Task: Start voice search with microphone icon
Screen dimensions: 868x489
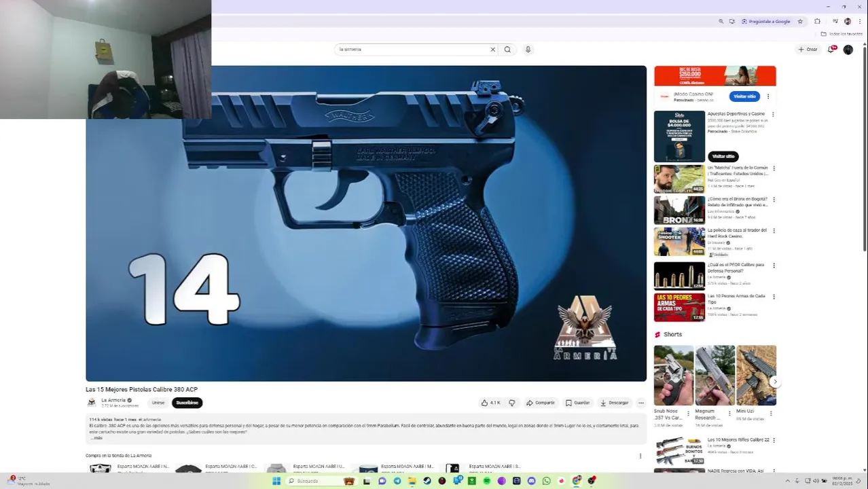Action: 528,50
